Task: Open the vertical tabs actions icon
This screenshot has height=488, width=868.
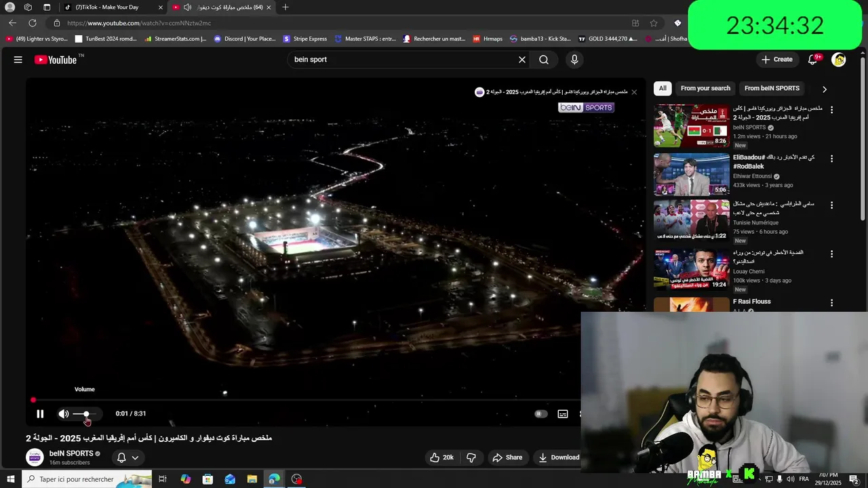Action: tap(47, 7)
